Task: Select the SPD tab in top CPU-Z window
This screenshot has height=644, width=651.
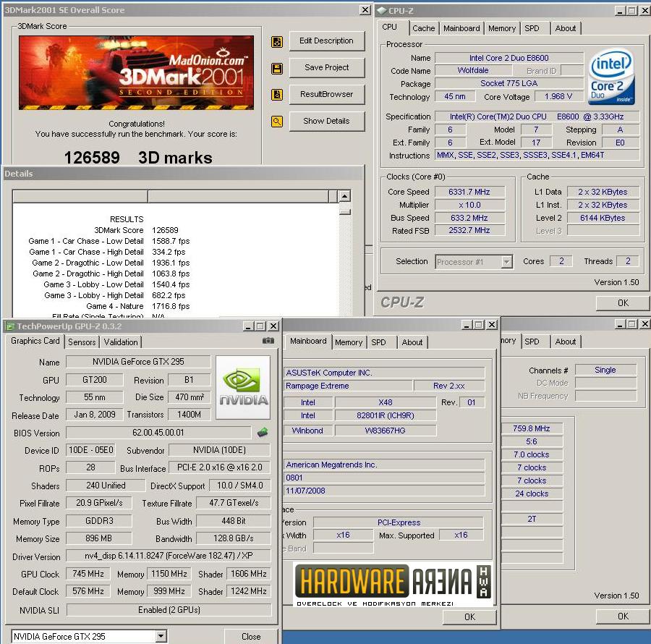Action: coord(532,28)
